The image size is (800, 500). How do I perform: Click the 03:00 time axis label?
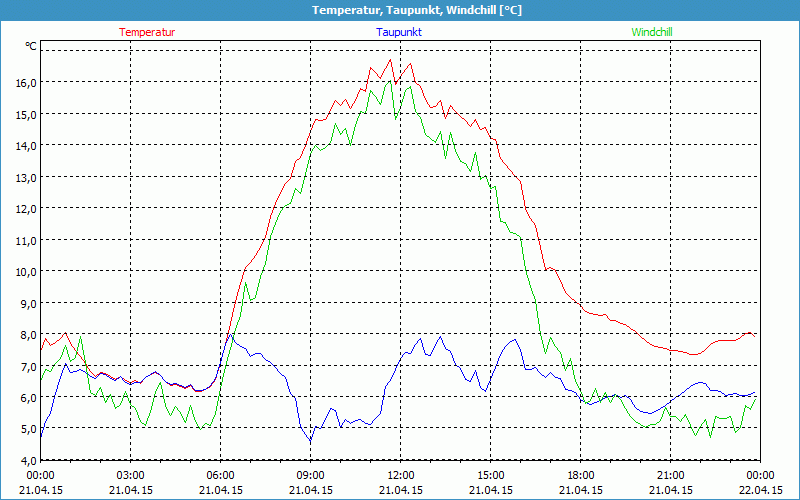point(130,475)
